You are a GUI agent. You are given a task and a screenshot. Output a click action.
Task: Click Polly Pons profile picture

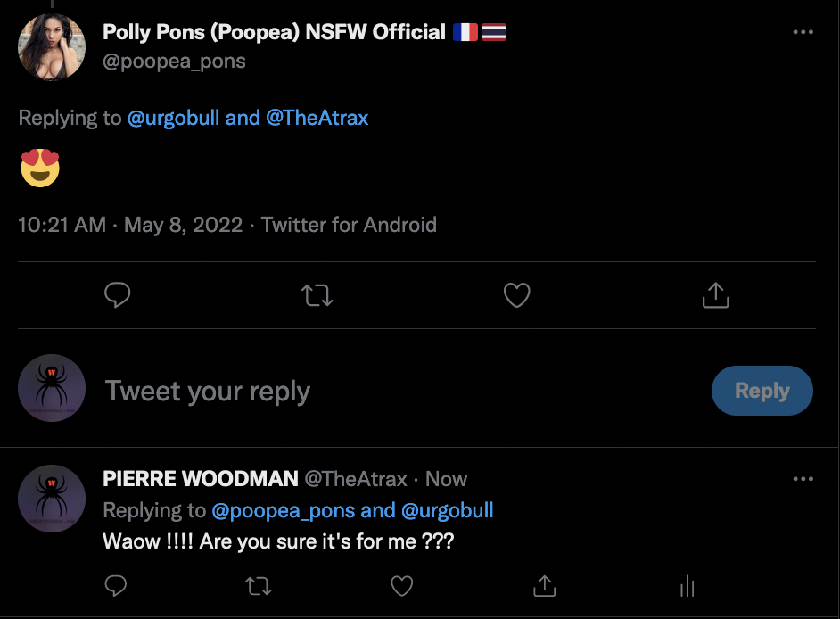coord(52,47)
